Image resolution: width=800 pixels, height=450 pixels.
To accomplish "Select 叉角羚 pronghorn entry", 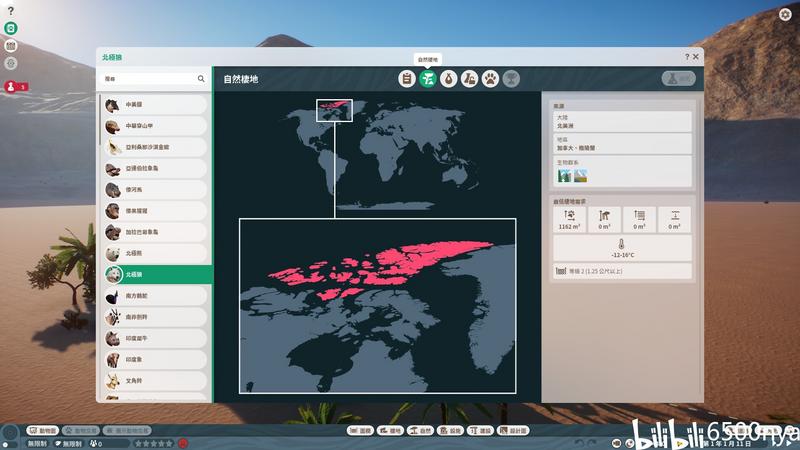I will (156, 381).
